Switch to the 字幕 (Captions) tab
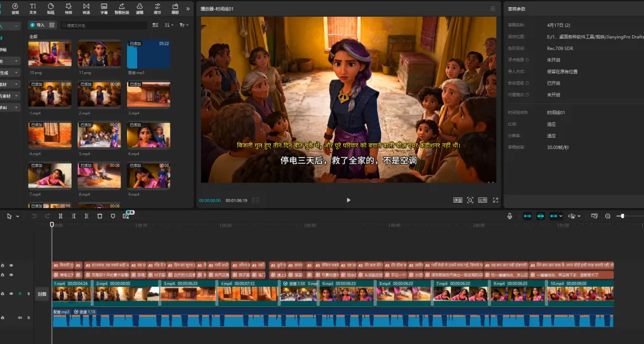 pos(104,8)
